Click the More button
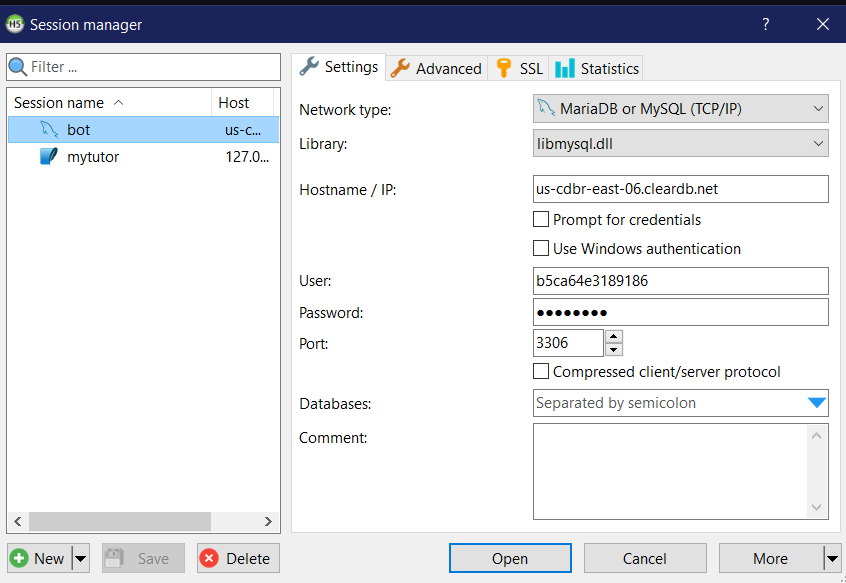 (771, 558)
